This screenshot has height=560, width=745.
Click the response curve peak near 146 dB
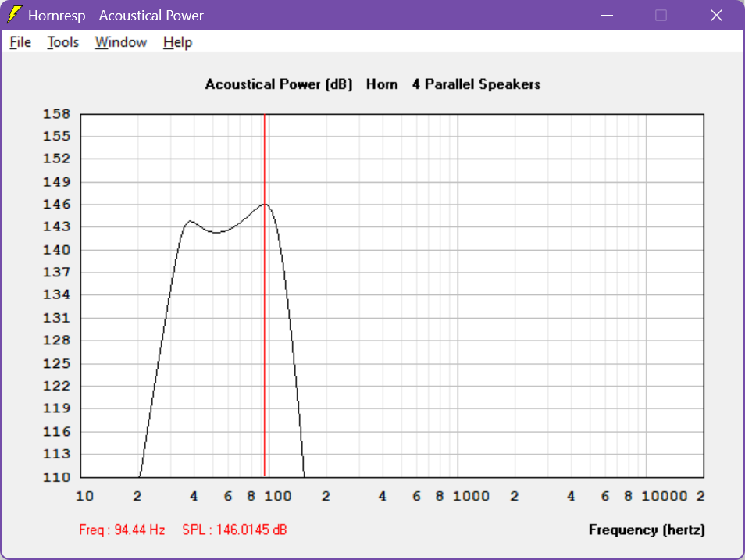[265, 205]
